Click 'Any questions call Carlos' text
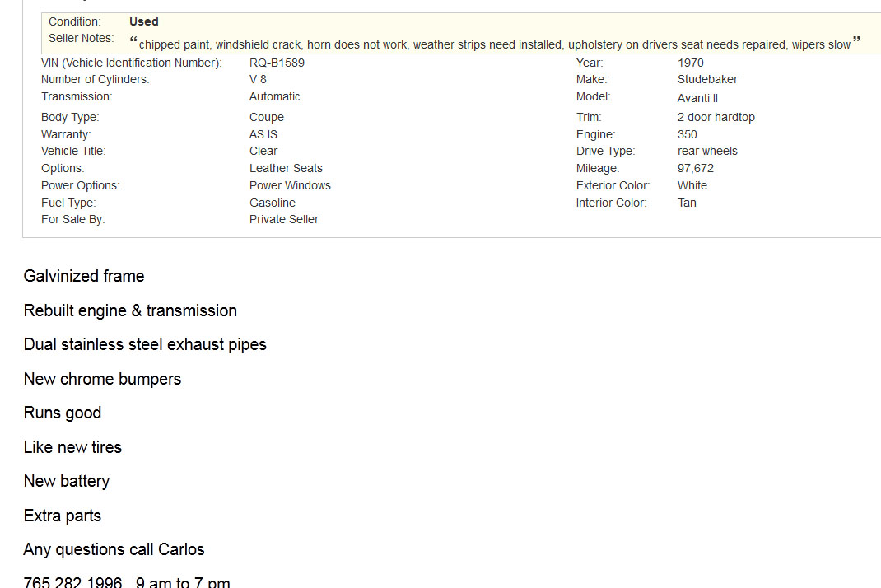The height and width of the screenshot is (588, 881). pyautogui.click(x=114, y=549)
